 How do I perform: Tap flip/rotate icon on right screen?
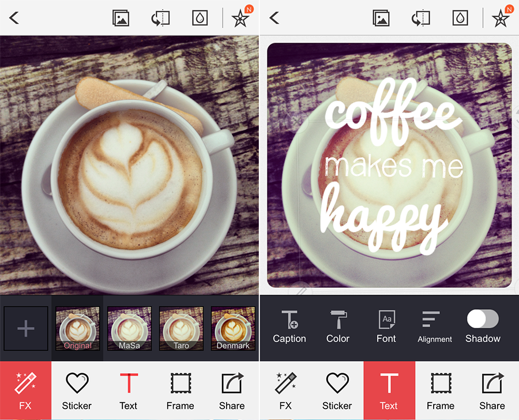419,18
